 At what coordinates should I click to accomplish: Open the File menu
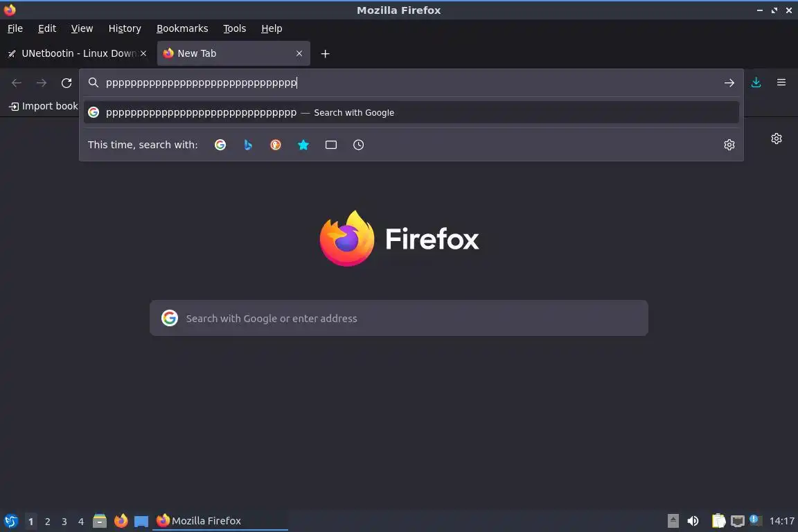[x=15, y=28]
